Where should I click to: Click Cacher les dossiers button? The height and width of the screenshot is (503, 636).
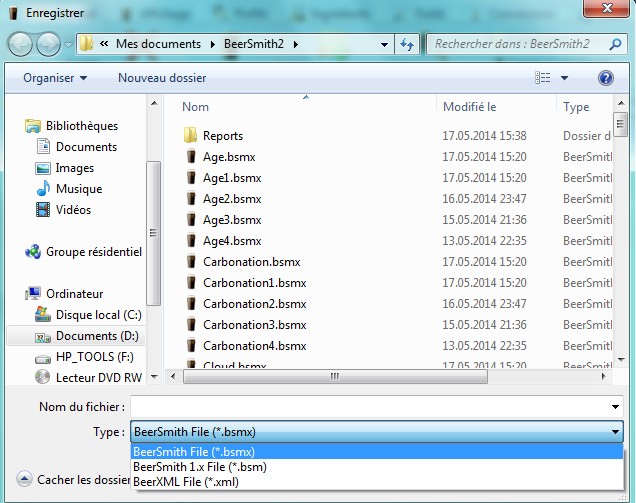tap(75, 479)
